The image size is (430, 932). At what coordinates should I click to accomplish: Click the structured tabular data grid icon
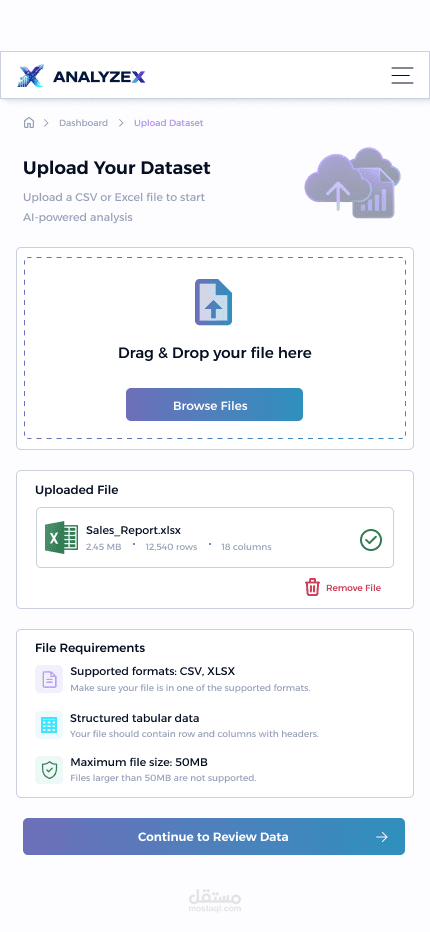pos(49,725)
